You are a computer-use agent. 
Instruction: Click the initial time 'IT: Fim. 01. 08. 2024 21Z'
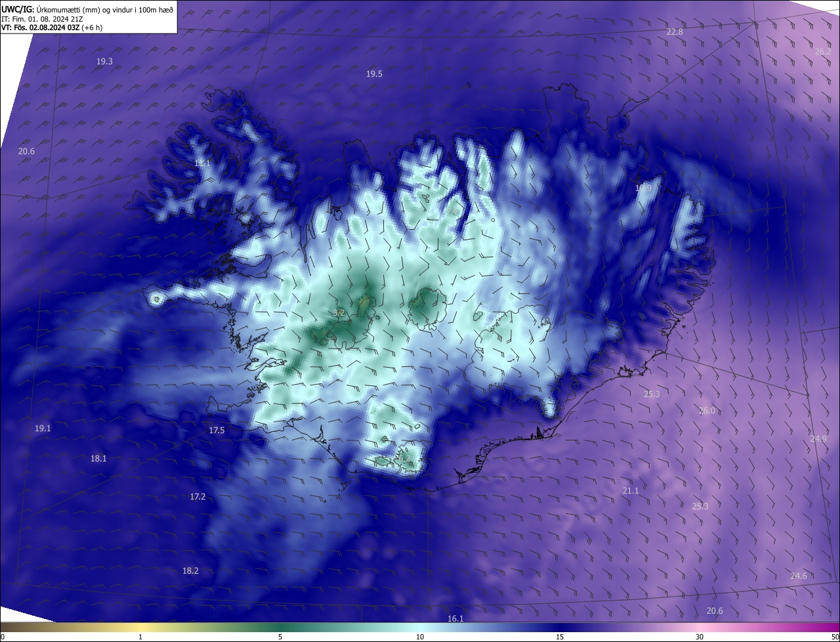pos(41,19)
